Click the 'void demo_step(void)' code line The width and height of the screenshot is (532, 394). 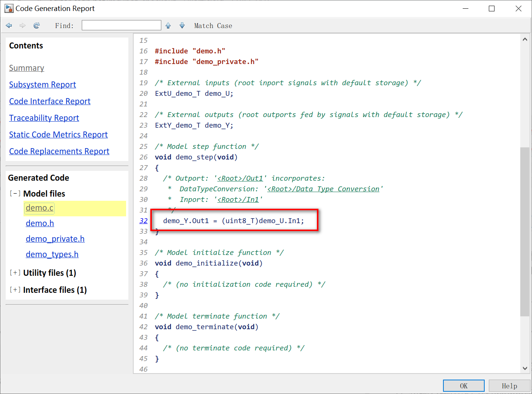[196, 157]
